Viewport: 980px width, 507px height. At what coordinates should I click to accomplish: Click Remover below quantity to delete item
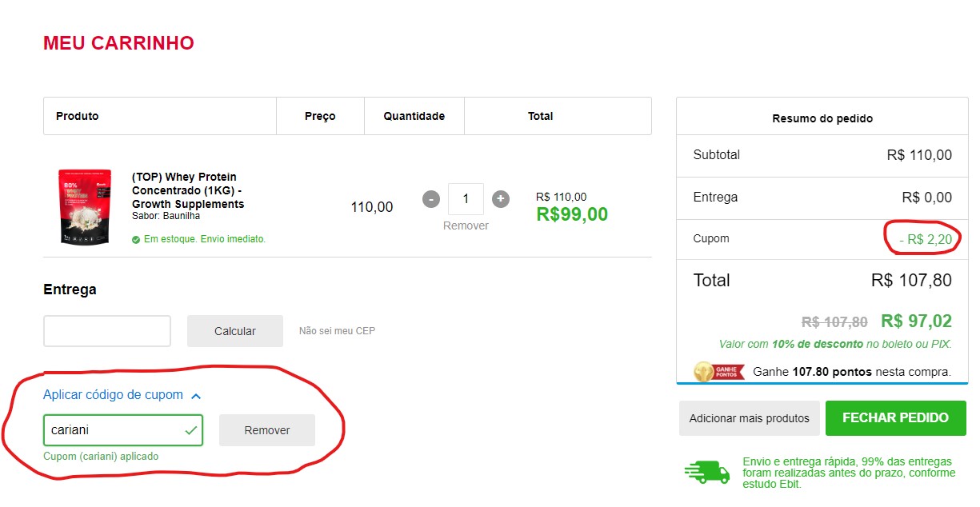(466, 226)
